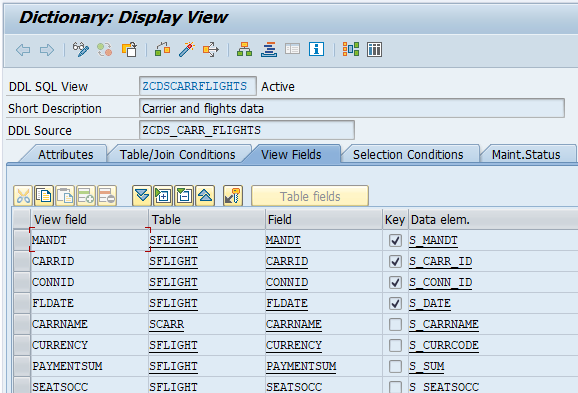Screen dimensions: 578x393
Task: Click the Active/Inactive switch icon
Action: 105,49
